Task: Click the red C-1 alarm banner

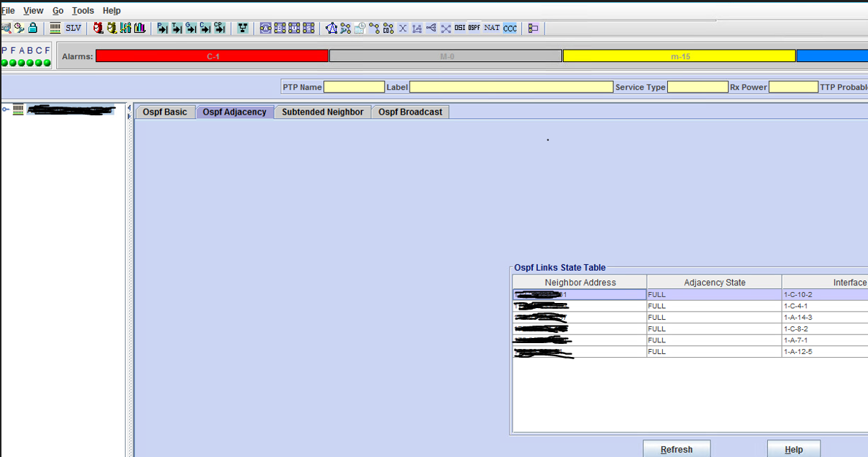Action: 212,55
